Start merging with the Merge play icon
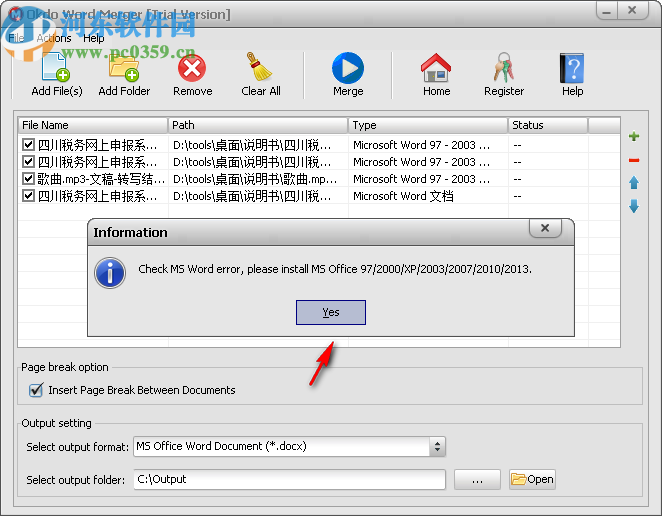662x516 pixels. (348, 68)
